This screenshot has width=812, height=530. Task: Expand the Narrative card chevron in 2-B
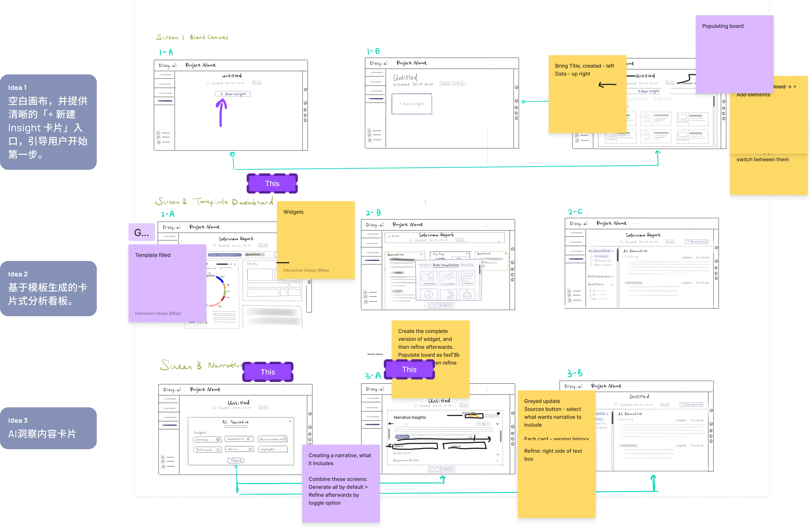click(x=421, y=254)
